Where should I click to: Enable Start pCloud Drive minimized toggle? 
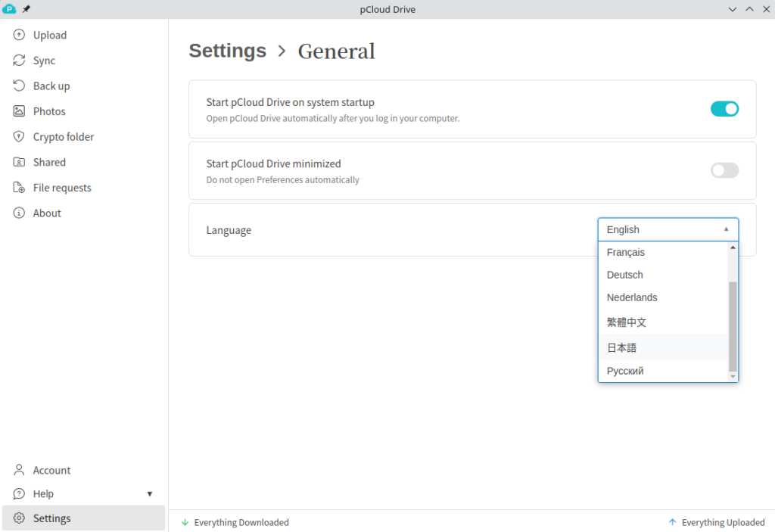click(x=724, y=170)
